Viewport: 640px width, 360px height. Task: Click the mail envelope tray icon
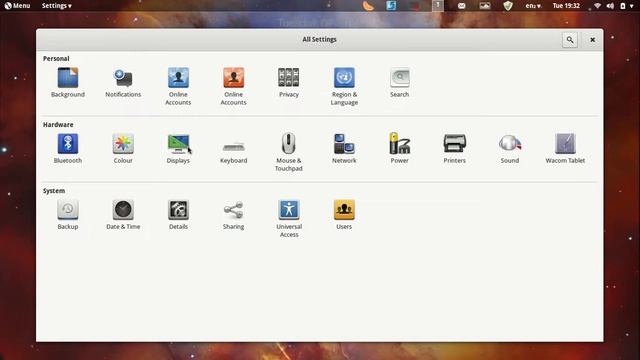tap(461, 6)
